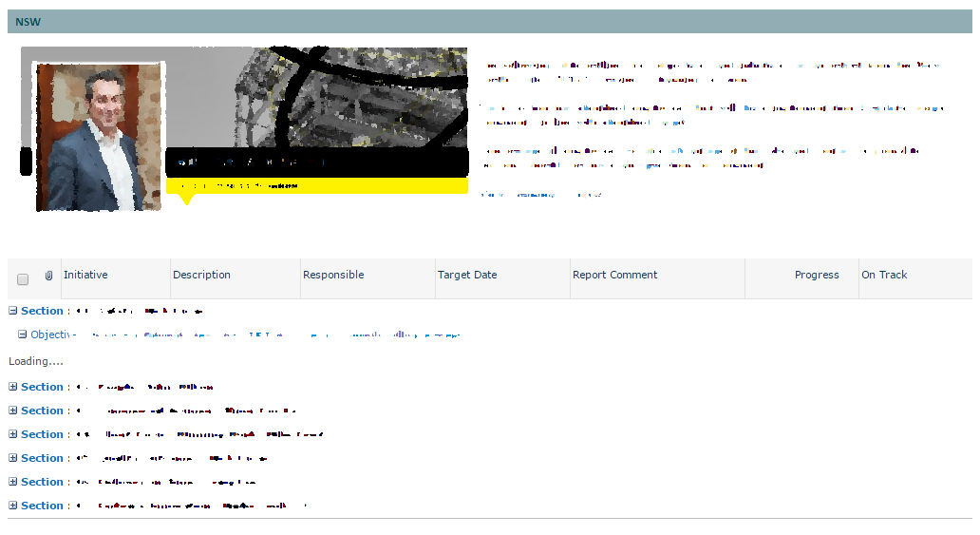Sort by the Initiative column header

click(85, 275)
